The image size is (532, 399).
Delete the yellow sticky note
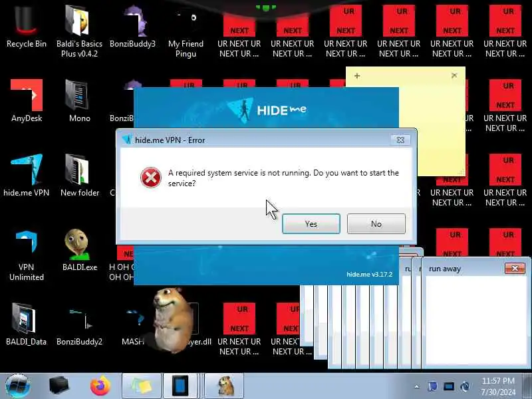coord(454,75)
